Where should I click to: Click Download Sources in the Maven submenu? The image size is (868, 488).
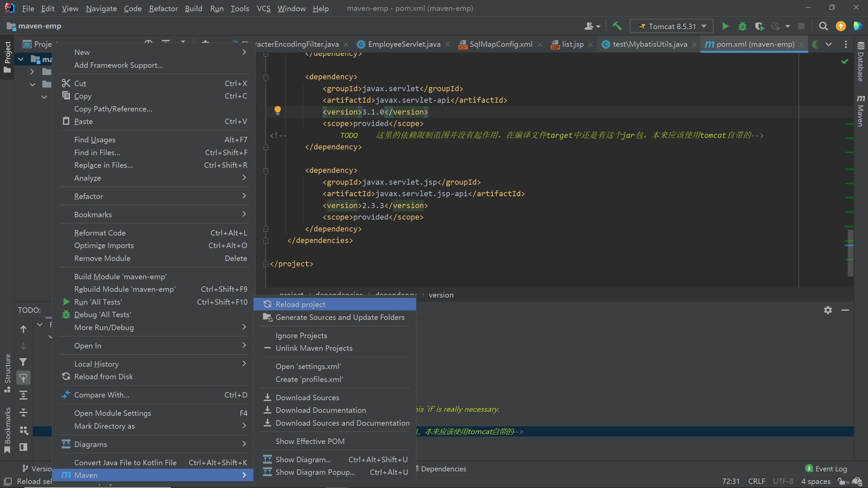pyautogui.click(x=307, y=398)
